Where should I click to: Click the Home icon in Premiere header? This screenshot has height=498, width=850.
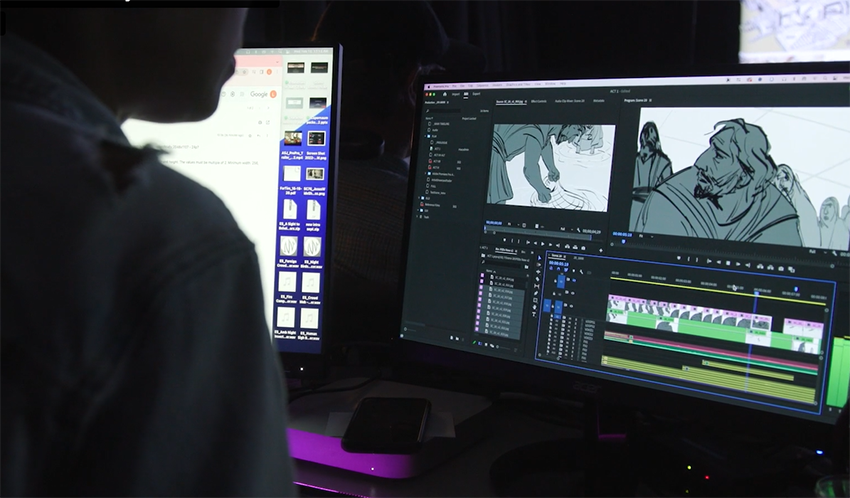(x=445, y=94)
